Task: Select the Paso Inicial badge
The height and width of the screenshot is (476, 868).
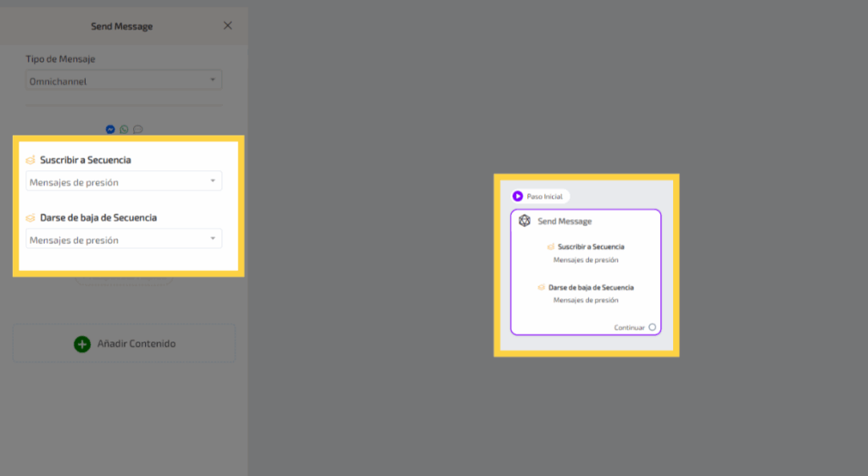Action: click(540, 196)
